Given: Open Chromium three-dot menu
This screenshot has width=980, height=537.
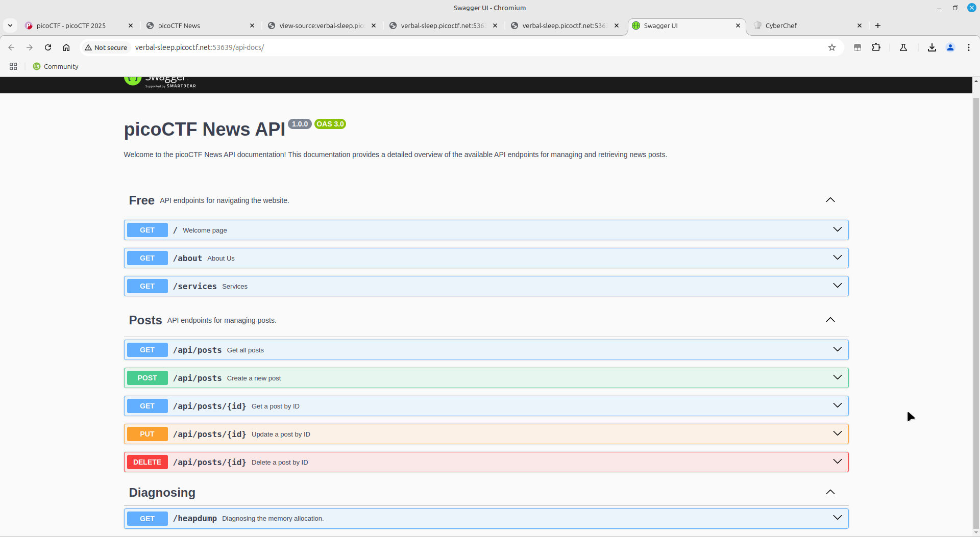Looking at the screenshot, I should [969, 47].
